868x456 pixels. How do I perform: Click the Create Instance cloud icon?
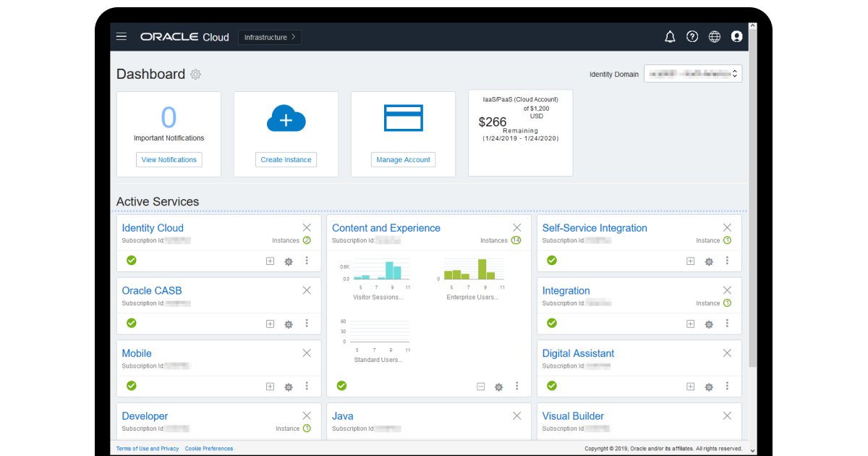[286, 117]
